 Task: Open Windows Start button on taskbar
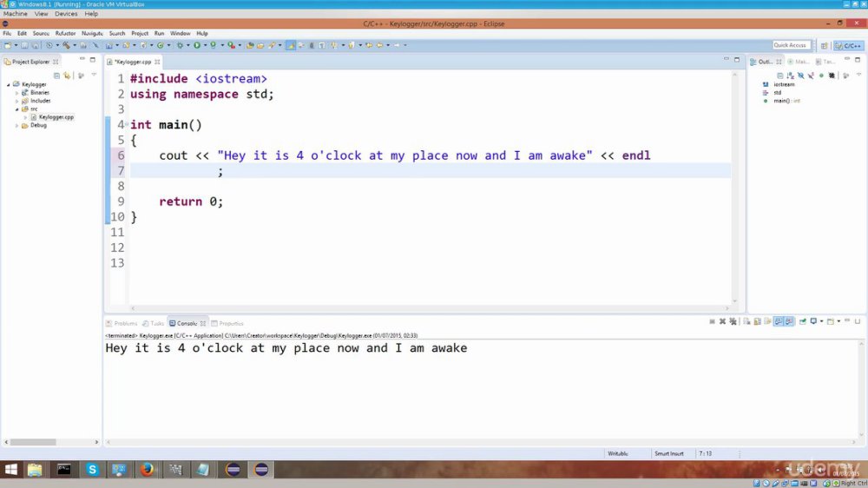[10, 470]
